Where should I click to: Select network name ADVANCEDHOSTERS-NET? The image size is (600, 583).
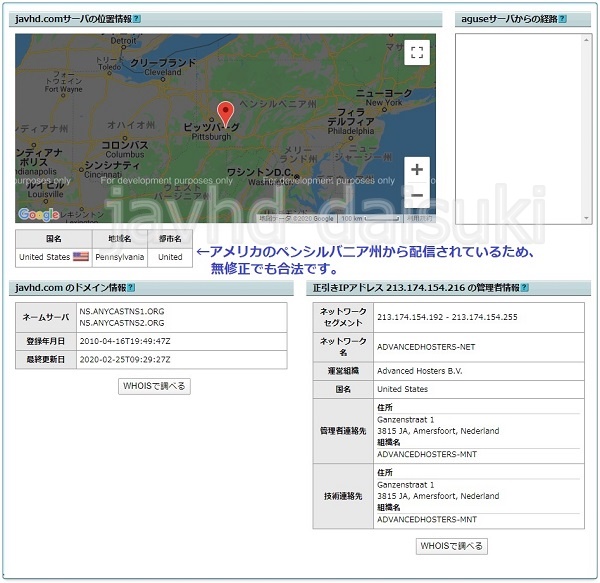[426, 347]
